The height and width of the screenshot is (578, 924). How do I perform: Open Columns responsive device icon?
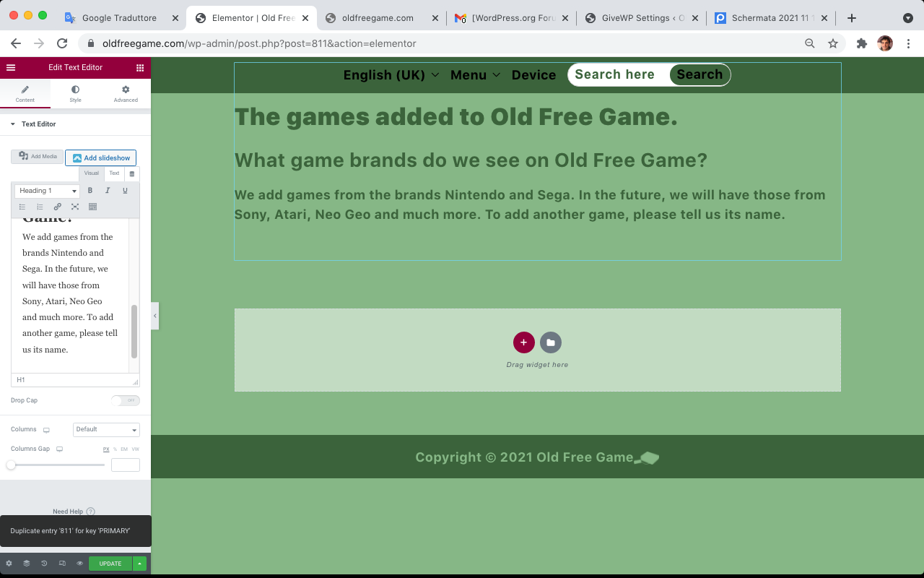pyautogui.click(x=46, y=430)
